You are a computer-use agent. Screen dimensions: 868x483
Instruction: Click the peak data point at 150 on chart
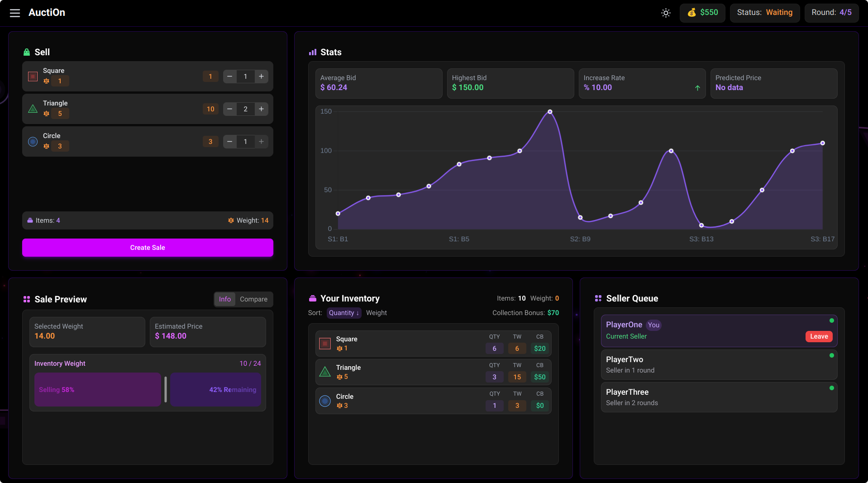coord(550,112)
